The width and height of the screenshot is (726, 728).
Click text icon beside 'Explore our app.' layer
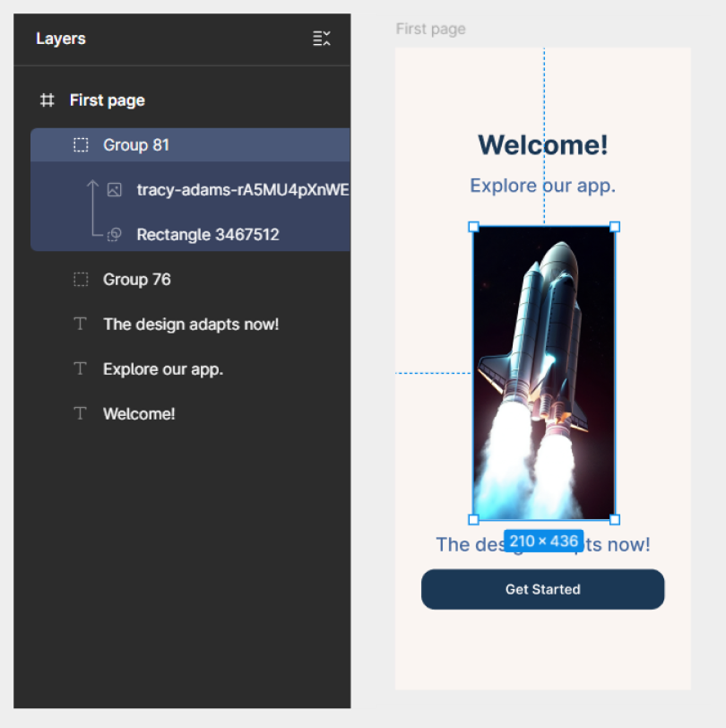click(81, 369)
